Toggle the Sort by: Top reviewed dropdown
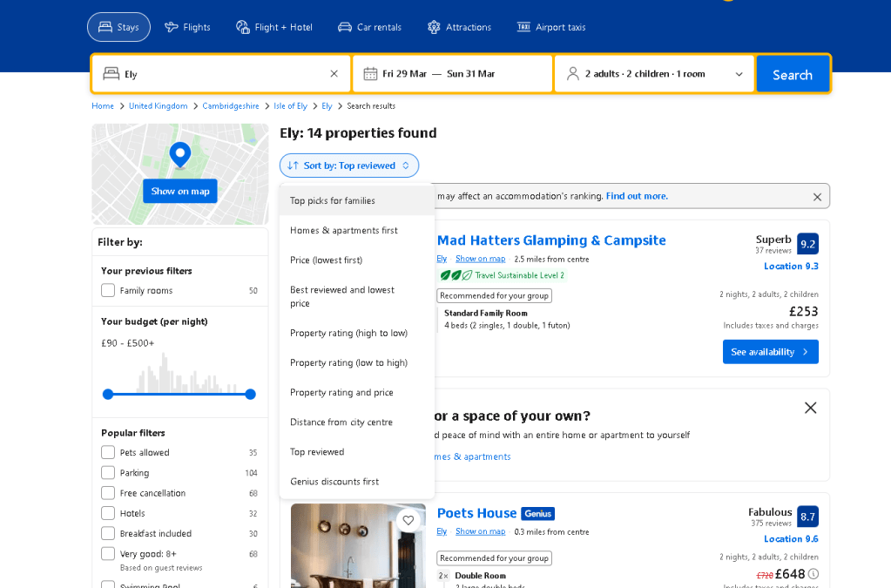Screen dimensions: 891x588 [x=349, y=166]
